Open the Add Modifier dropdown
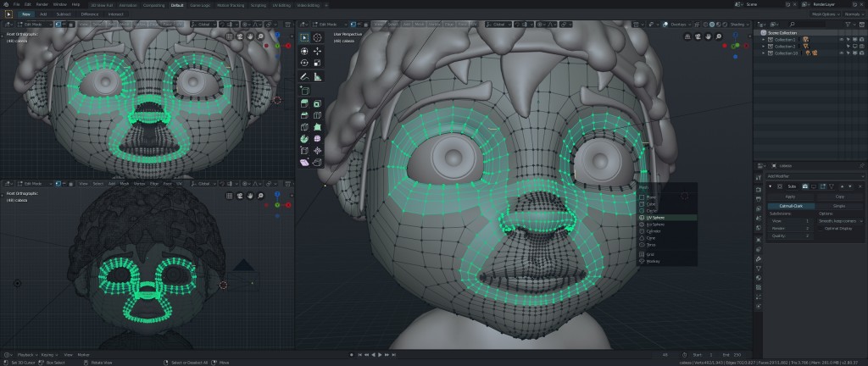The image size is (868, 366). [x=815, y=175]
